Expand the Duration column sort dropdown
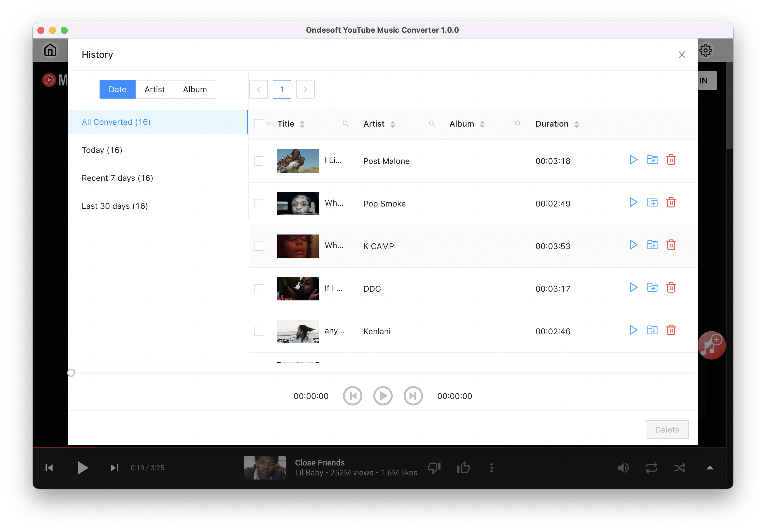Screen dimensions: 766x532 pos(576,124)
